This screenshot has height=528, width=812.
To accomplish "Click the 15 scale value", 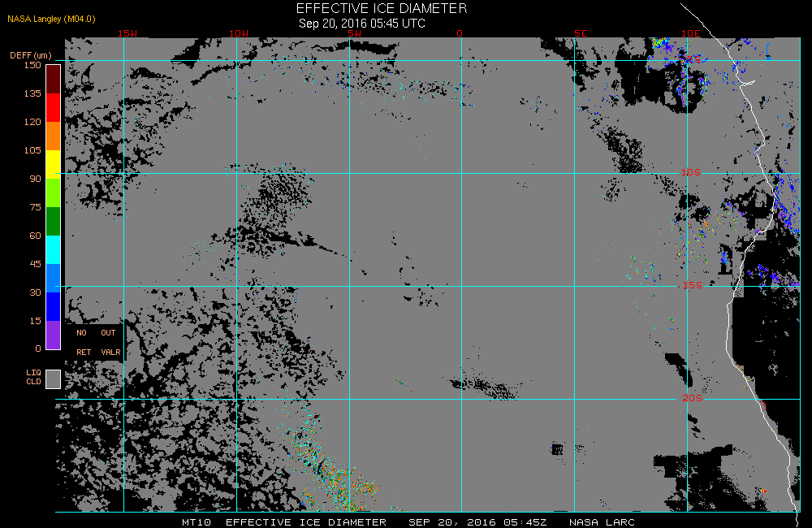I will pyautogui.click(x=35, y=321).
